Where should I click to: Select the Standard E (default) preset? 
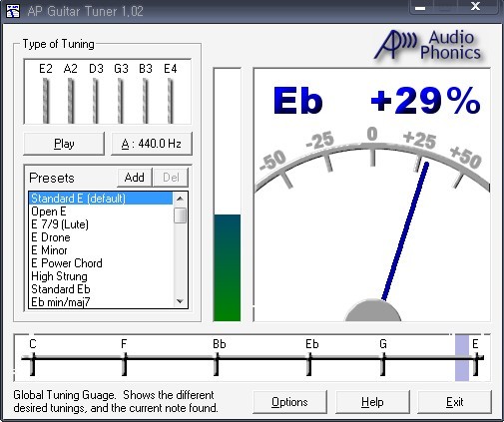coord(101,199)
